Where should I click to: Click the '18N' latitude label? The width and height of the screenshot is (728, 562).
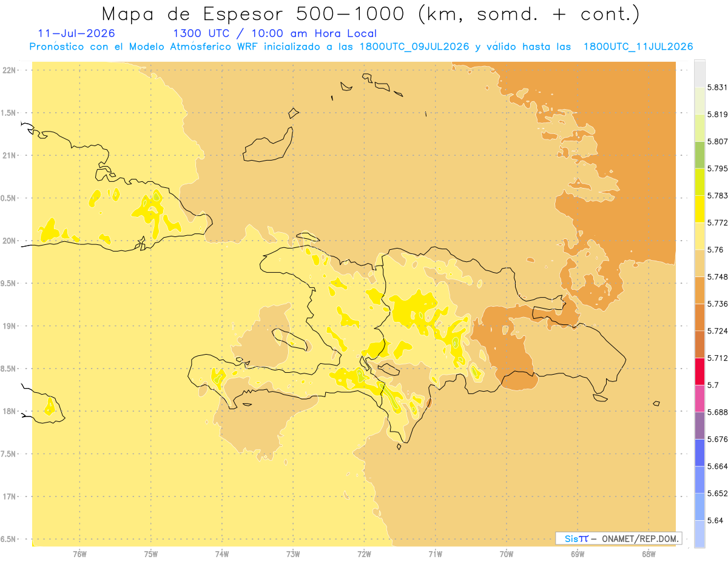tap(10, 411)
